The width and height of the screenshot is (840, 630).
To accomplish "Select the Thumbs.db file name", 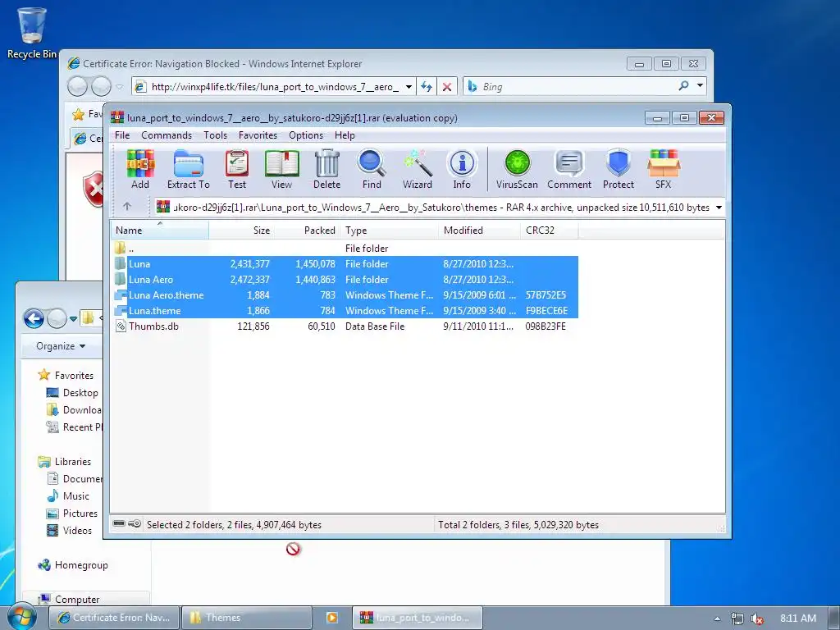I will point(153,326).
